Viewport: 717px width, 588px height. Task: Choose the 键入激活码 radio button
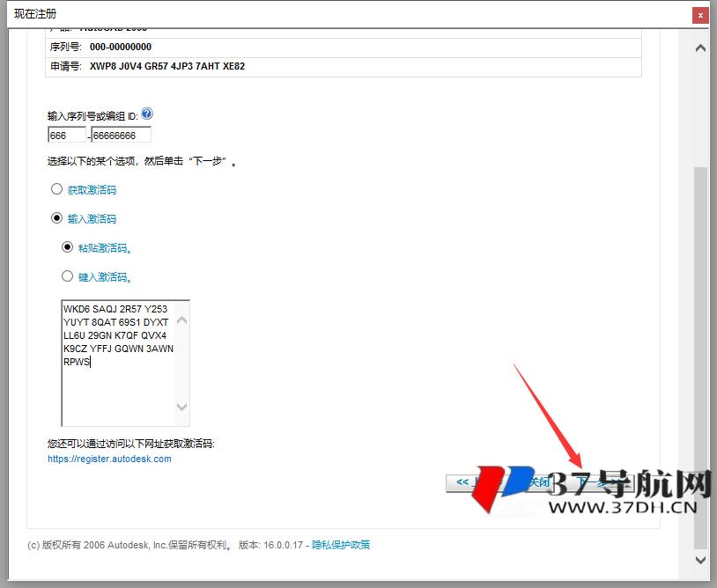click(x=68, y=276)
